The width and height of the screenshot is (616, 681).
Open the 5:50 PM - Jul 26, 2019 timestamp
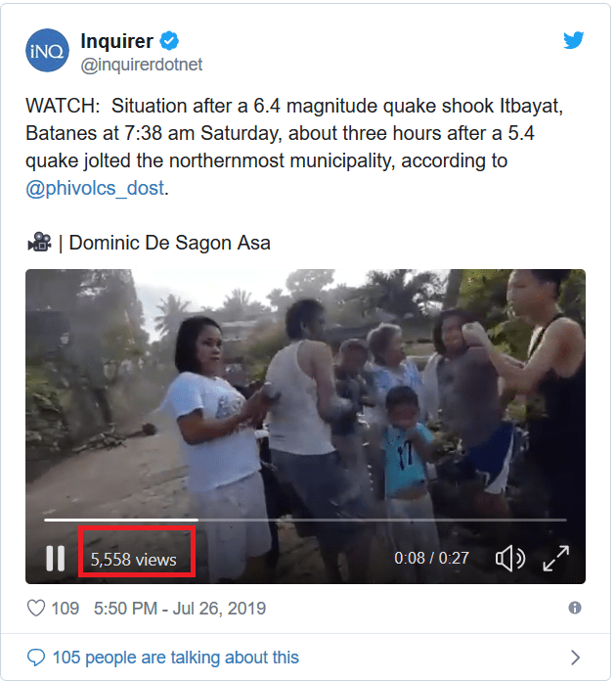179,609
